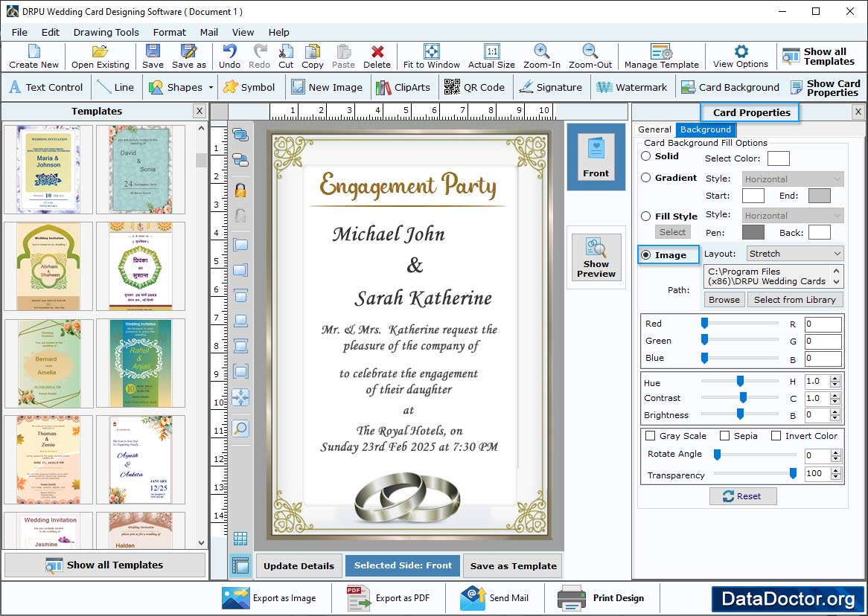Click the Reset button
The width and height of the screenshot is (868, 616).
pyautogui.click(x=743, y=496)
